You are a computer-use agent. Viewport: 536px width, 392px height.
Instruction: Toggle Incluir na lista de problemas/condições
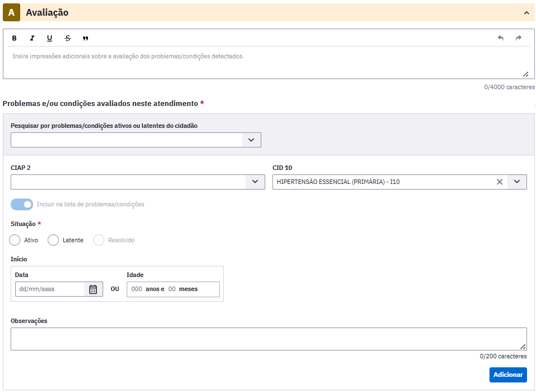[22, 205]
